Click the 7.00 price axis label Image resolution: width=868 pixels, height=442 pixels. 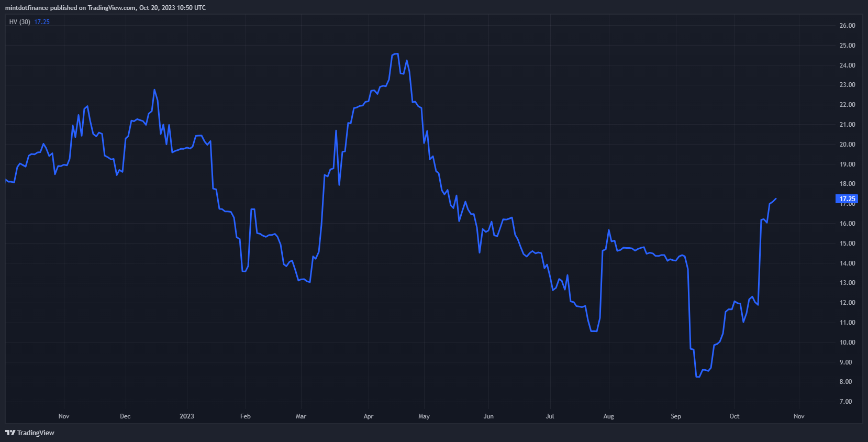click(x=845, y=402)
